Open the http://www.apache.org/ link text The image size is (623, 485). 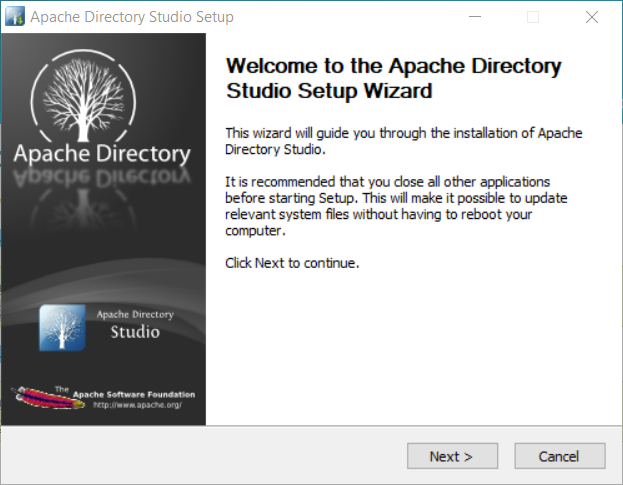pyautogui.click(x=137, y=405)
